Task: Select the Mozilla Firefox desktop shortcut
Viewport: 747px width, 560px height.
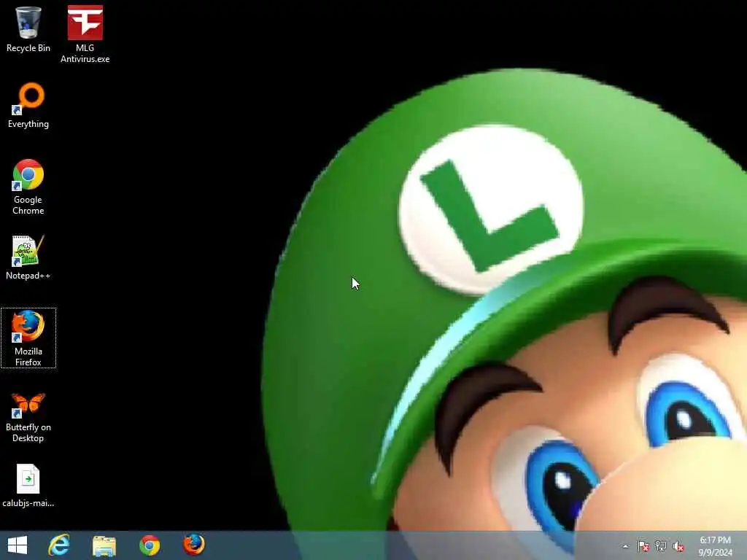Action: pyautogui.click(x=28, y=338)
